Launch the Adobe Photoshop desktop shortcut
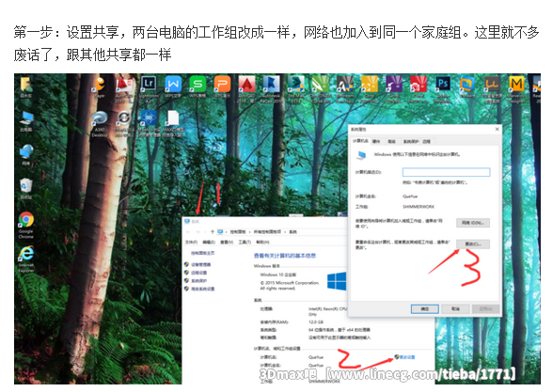Screen dimensions: 553x392 [x=443, y=88]
